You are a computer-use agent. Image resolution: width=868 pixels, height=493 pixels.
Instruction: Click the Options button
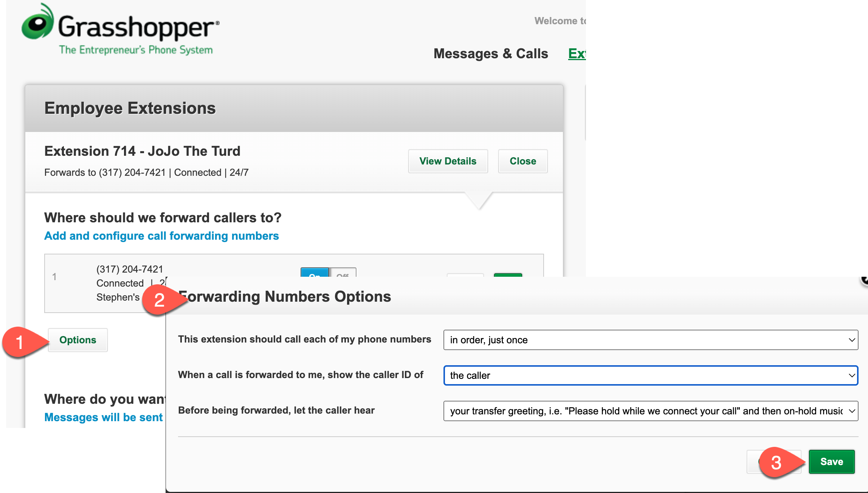pyautogui.click(x=78, y=340)
